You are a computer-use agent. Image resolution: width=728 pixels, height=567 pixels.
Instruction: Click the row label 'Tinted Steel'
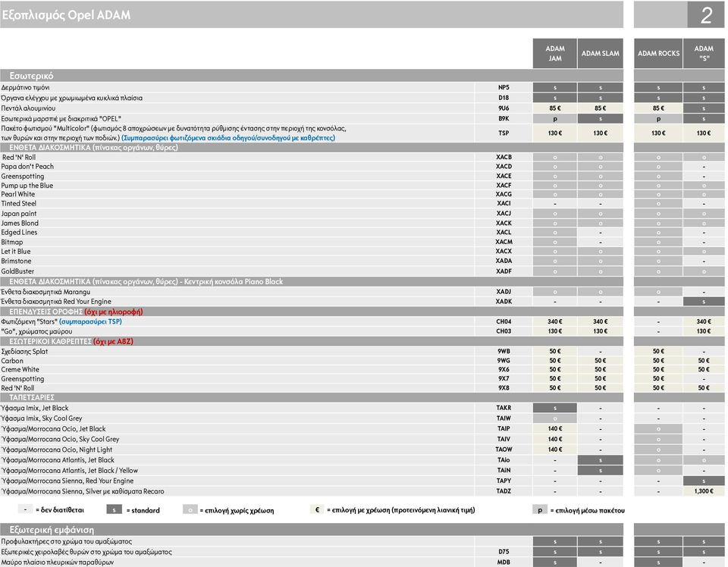18,204
